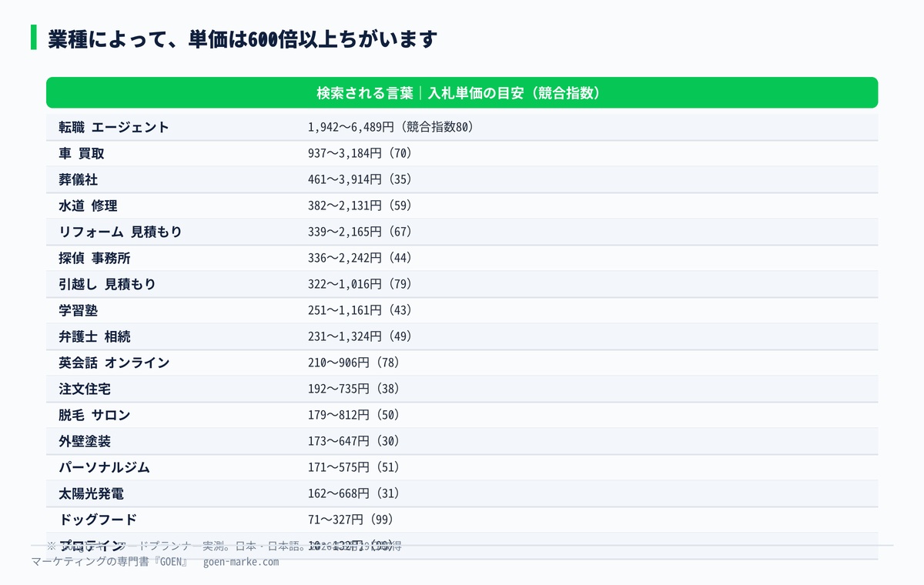
Task: Select the keyword 英会話 オンライン
Action: 114,363
